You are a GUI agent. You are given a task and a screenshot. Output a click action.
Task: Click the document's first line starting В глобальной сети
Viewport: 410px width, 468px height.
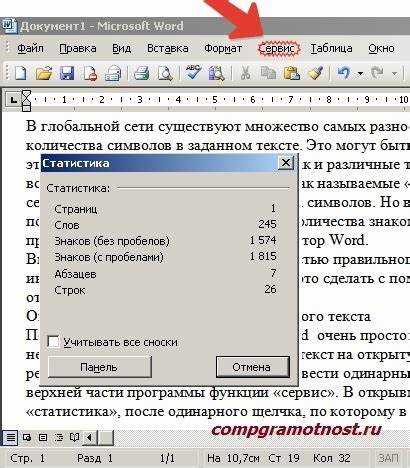[x=218, y=127]
